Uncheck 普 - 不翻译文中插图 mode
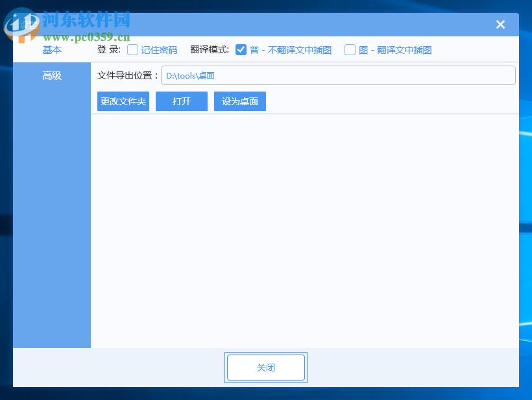 [241, 49]
